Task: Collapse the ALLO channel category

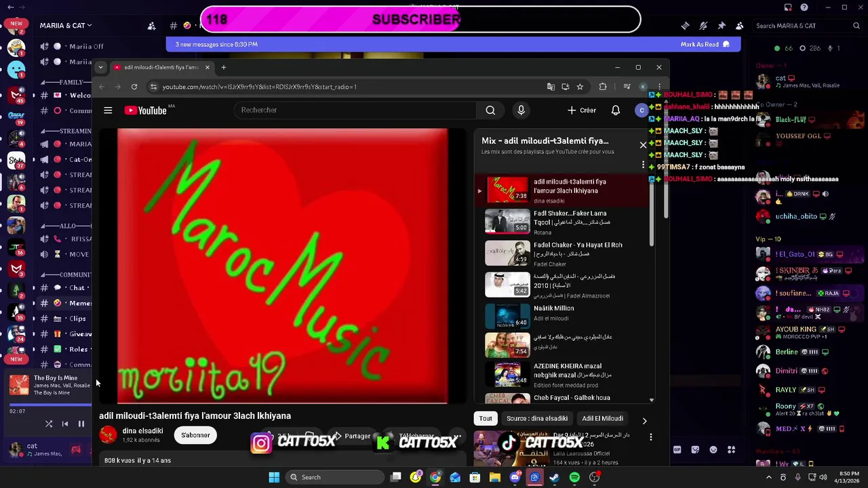Action: pyautogui.click(x=66, y=226)
